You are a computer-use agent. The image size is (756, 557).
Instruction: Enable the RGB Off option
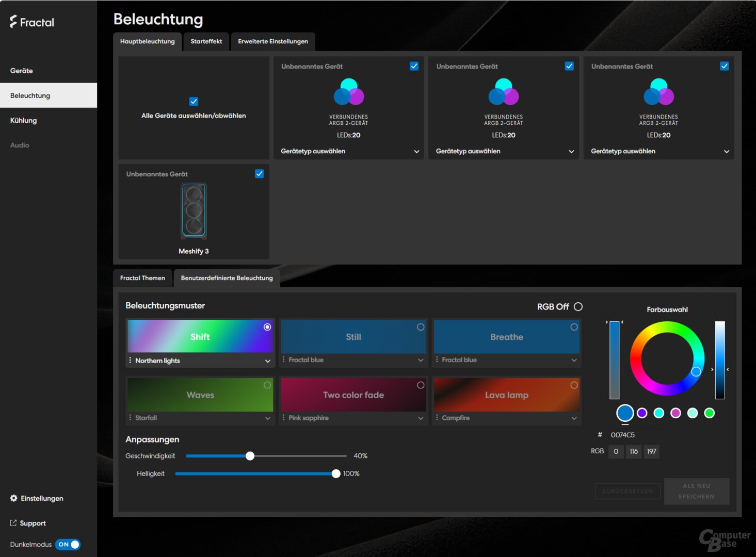(x=578, y=306)
